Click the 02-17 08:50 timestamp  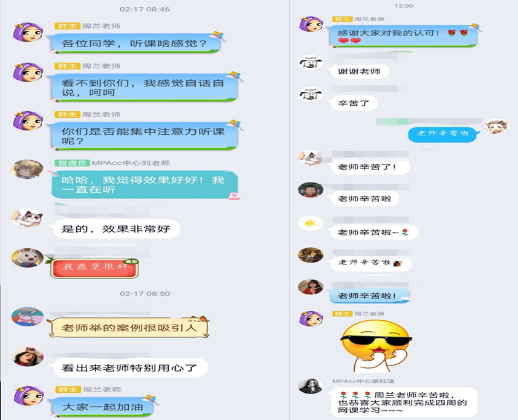tap(145, 294)
